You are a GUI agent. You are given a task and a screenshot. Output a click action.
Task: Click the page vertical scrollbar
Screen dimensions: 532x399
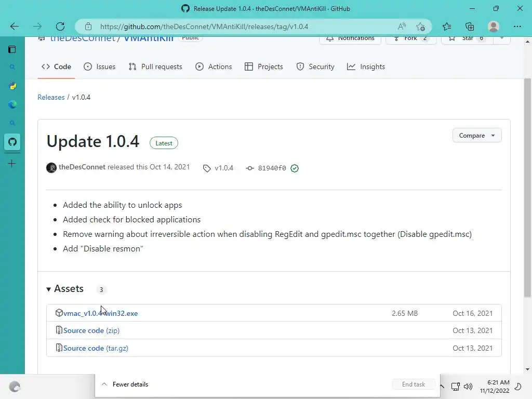(x=527, y=188)
